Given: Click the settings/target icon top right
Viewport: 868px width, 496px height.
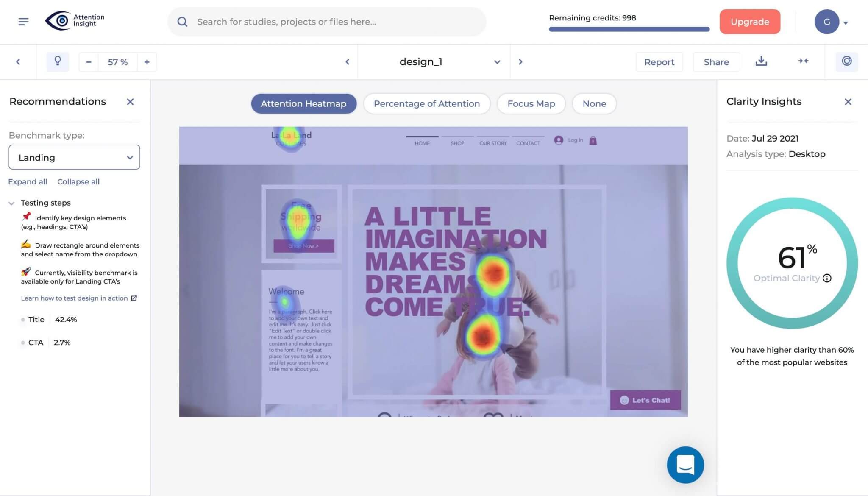Looking at the screenshot, I should click(847, 61).
